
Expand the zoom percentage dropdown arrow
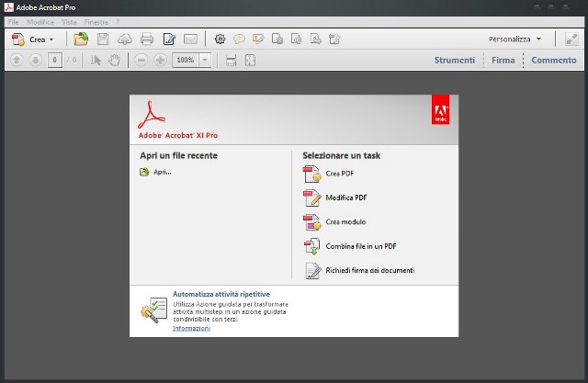(205, 60)
